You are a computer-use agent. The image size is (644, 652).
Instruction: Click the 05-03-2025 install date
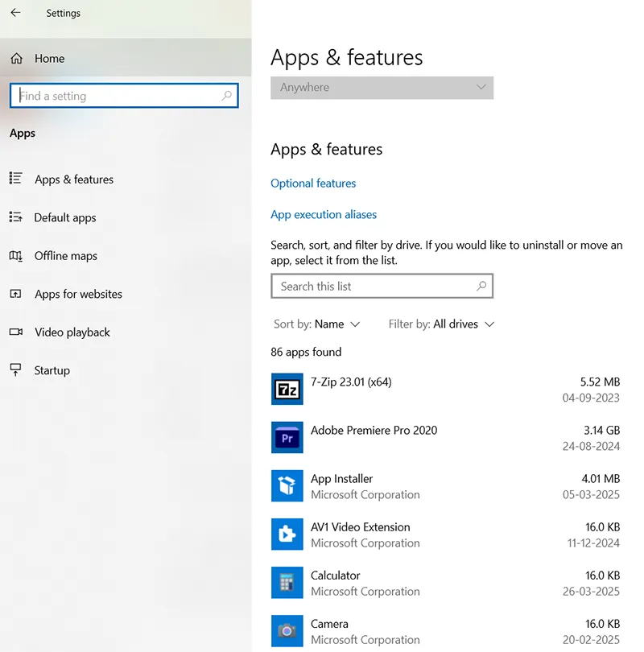tap(591, 494)
